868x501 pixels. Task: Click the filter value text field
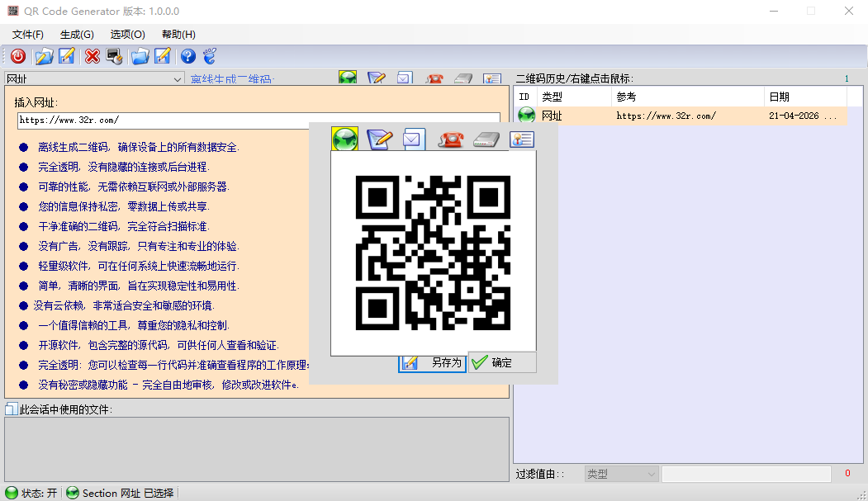tap(747, 474)
